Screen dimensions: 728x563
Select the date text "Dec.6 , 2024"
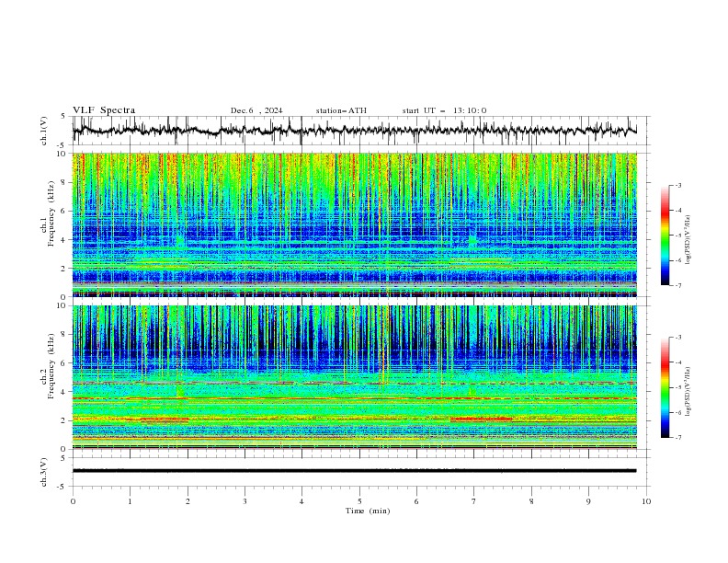click(x=256, y=110)
